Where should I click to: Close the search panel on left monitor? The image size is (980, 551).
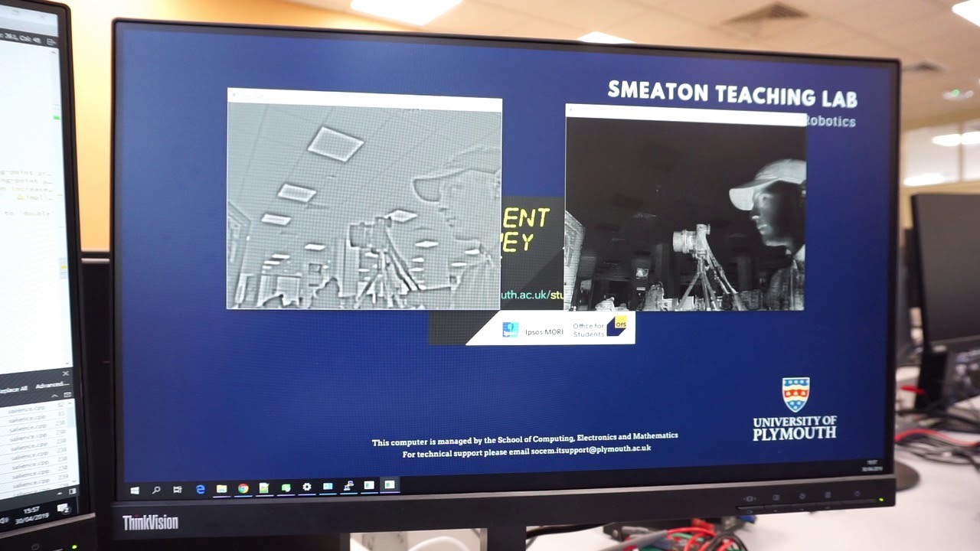pyautogui.click(x=66, y=373)
